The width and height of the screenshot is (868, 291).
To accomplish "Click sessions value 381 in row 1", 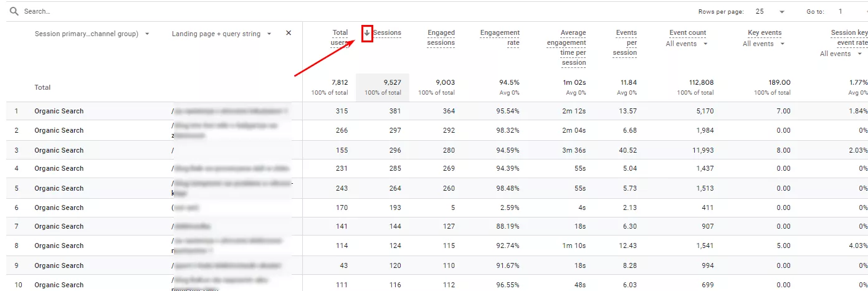I will pos(395,111).
